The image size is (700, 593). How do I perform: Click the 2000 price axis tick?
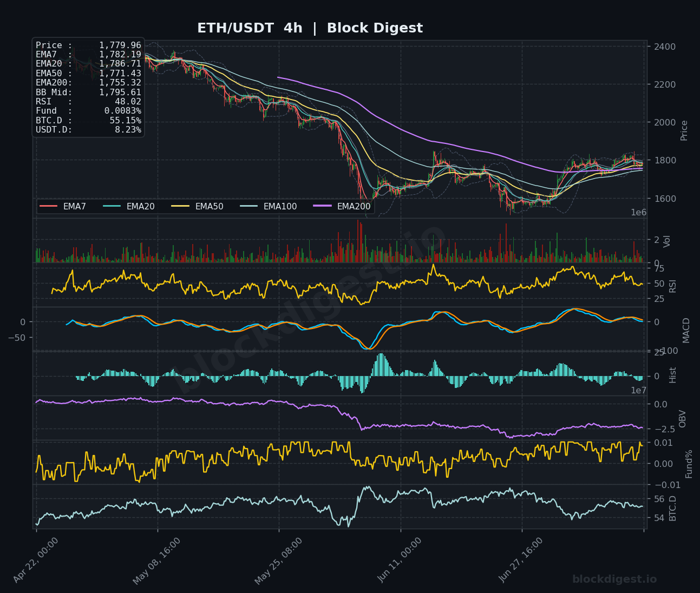[x=665, y=122]
